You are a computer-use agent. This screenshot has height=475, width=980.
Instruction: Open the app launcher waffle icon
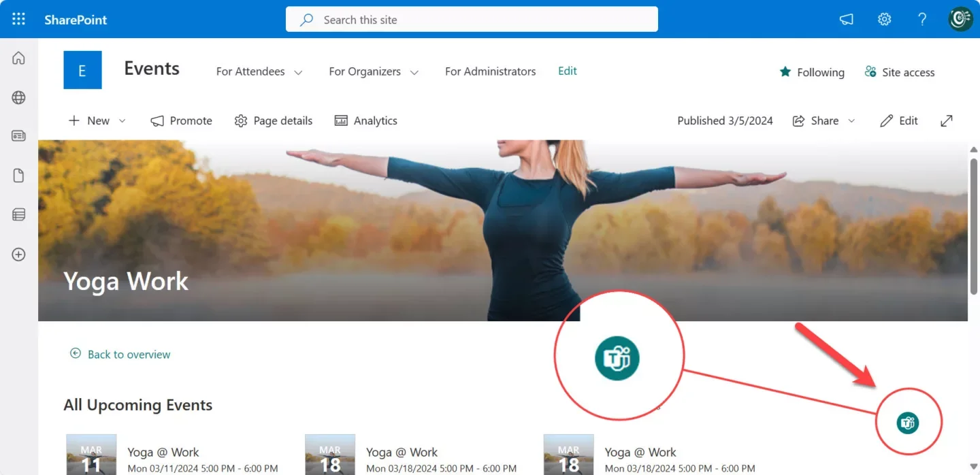coord(18,19)
